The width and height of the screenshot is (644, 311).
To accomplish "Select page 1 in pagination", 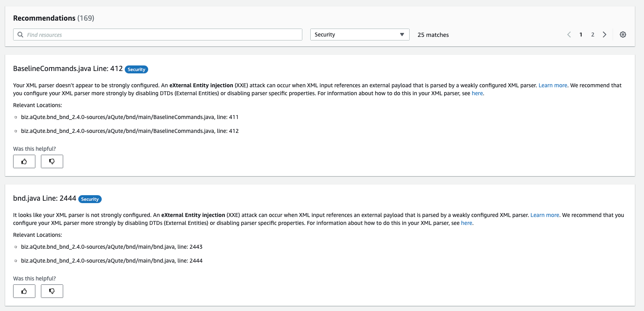I will [x=581, y=35].
